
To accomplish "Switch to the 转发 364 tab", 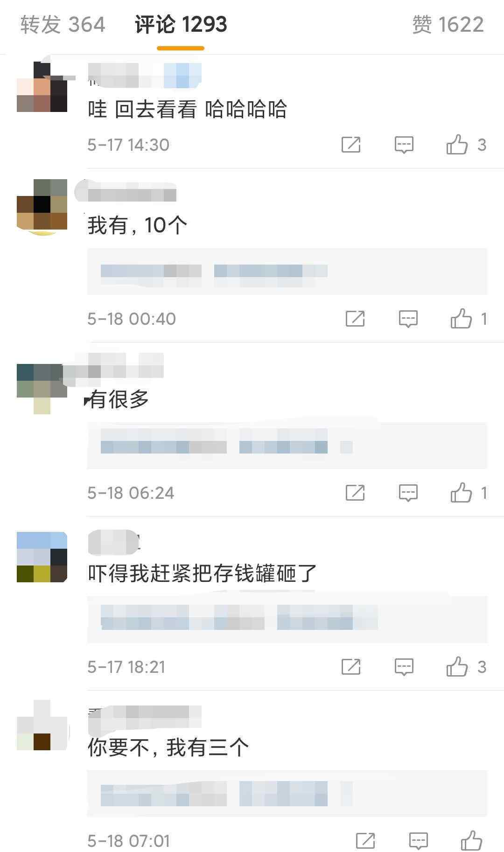I will coord(63,24).
